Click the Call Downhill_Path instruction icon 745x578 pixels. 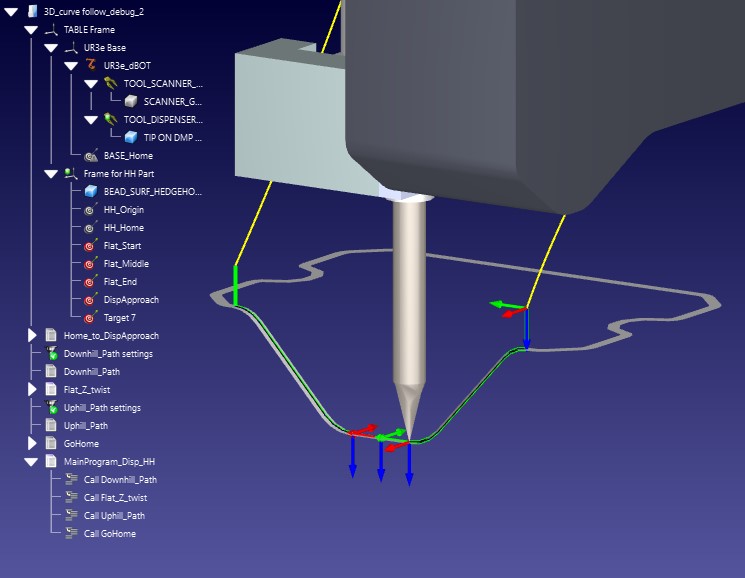pos(71,480)
